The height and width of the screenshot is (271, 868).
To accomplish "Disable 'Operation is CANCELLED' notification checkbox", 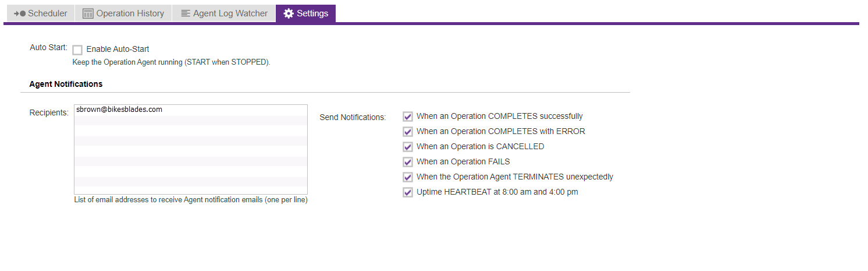I will pyautogui.click(x=408, y=147).
